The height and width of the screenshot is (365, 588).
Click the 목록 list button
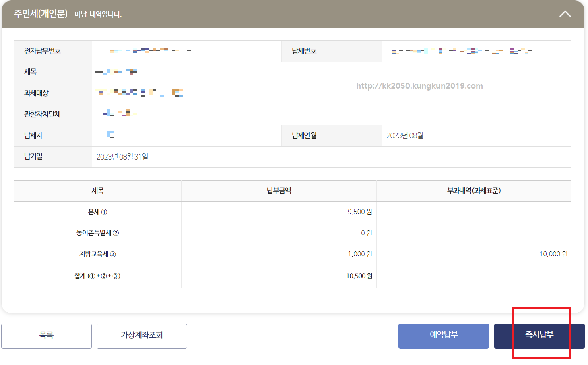(46, 336)
